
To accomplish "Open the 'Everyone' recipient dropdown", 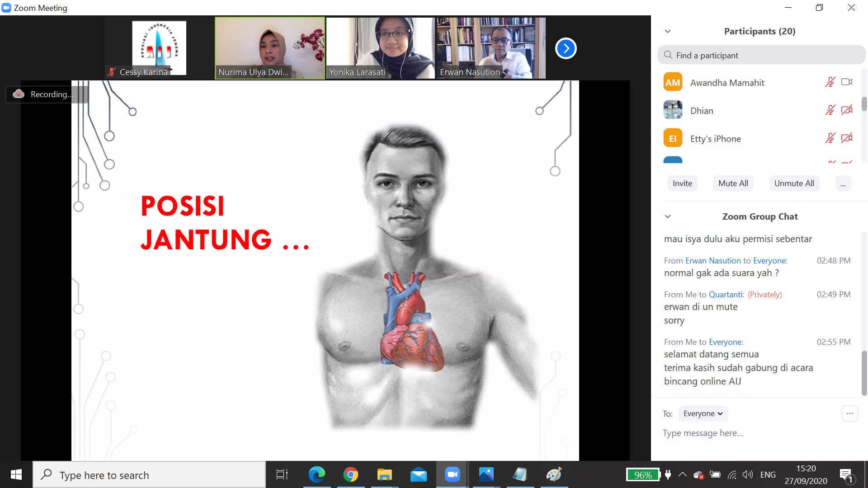I will [x=703, y=413].
